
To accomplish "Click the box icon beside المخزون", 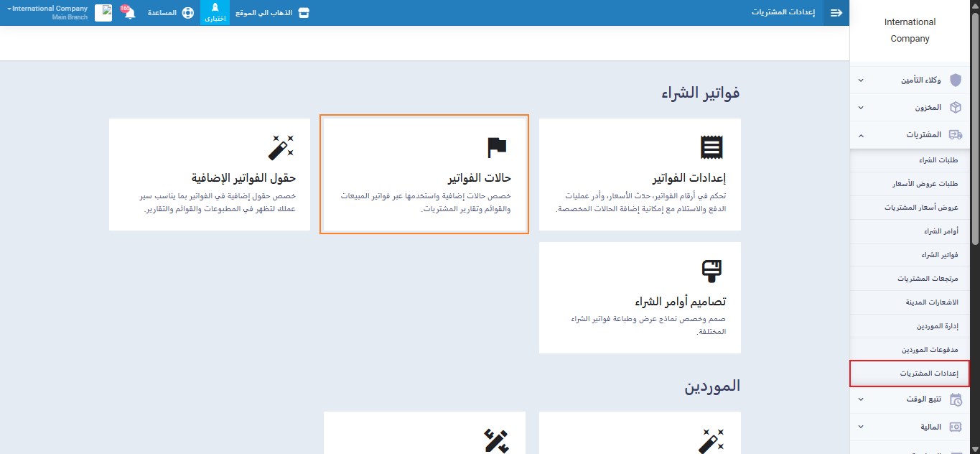I will point(955,108).
